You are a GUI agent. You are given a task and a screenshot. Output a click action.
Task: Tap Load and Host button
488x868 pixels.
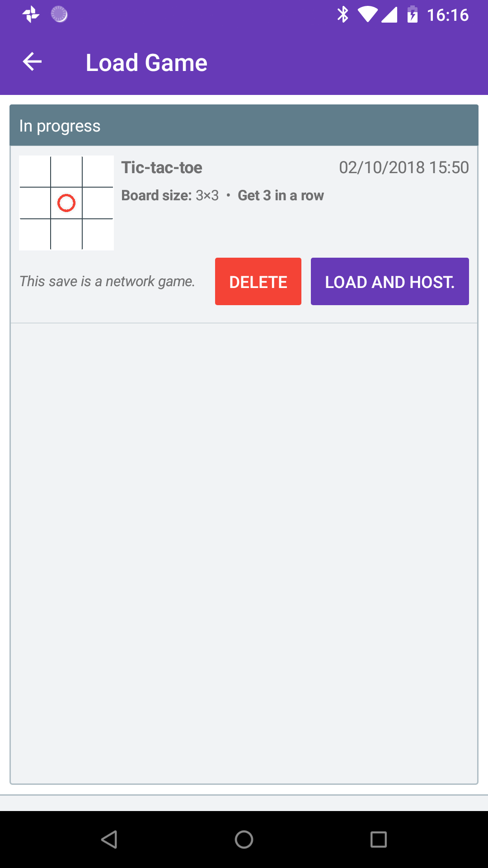390,281
